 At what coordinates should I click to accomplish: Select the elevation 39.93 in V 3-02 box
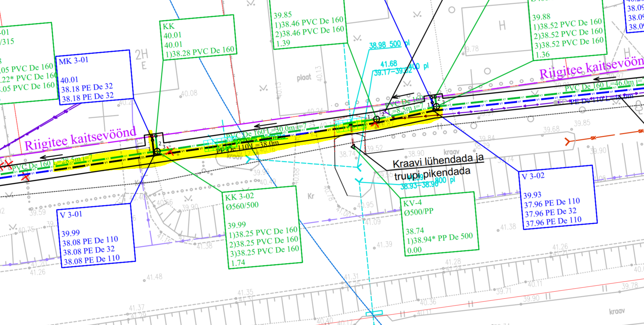click(532, 195)
